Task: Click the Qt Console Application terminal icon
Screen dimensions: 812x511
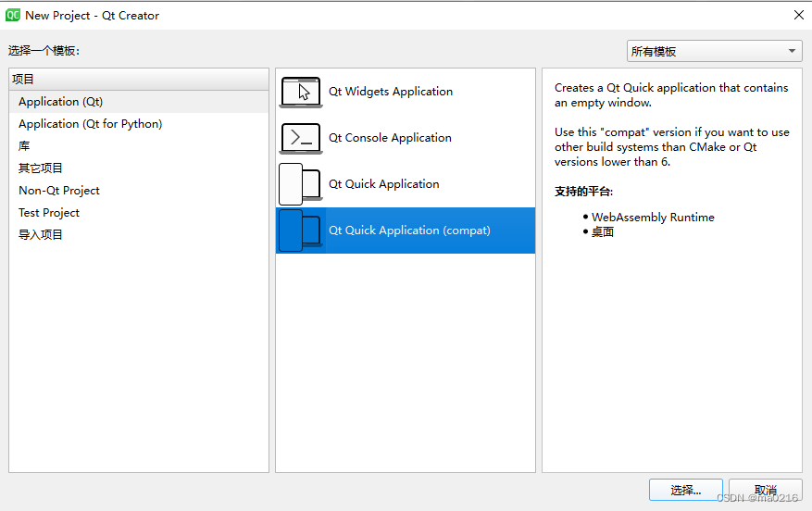Action: point(301,138)
